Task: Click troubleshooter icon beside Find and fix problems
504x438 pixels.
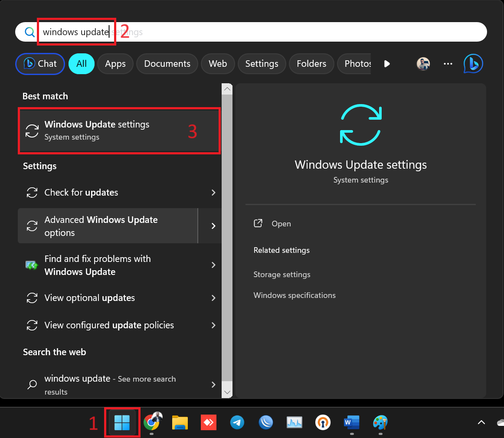Action: [32, 265]
